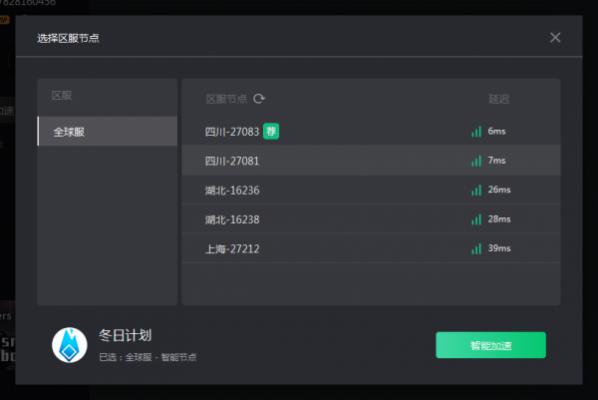This screenshot has width=598, height=400.
Task: Click the green recommended badge on 四川-27083
Action: click(271, 132)
